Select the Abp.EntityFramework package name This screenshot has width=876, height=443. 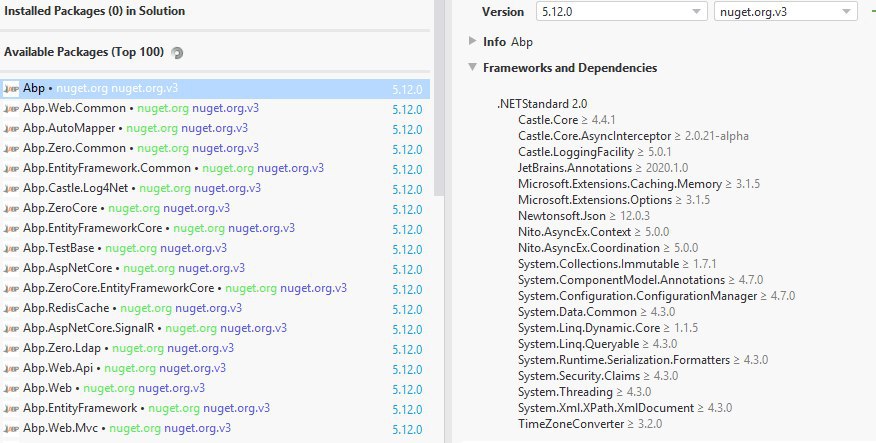[80, 408]
